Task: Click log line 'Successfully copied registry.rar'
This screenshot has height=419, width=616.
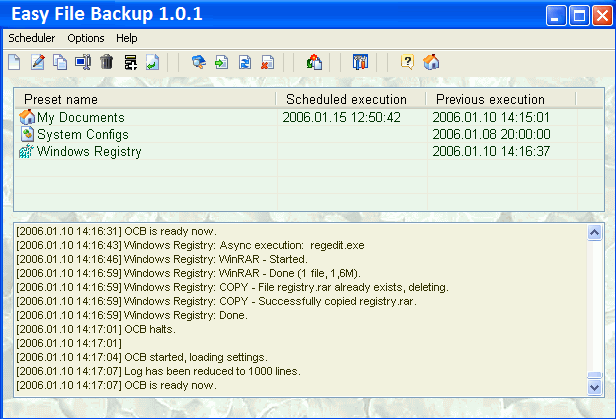Action: pyautogui.click(x=216, y=301)
